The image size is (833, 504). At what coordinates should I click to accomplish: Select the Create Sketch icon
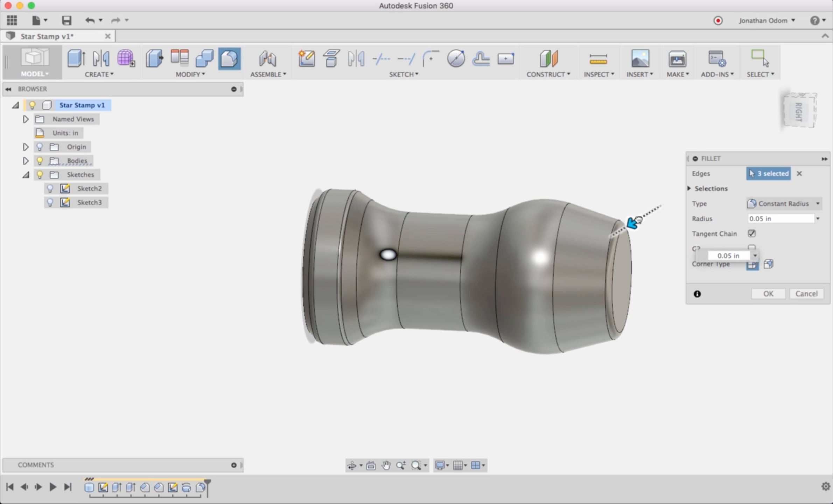306,58
